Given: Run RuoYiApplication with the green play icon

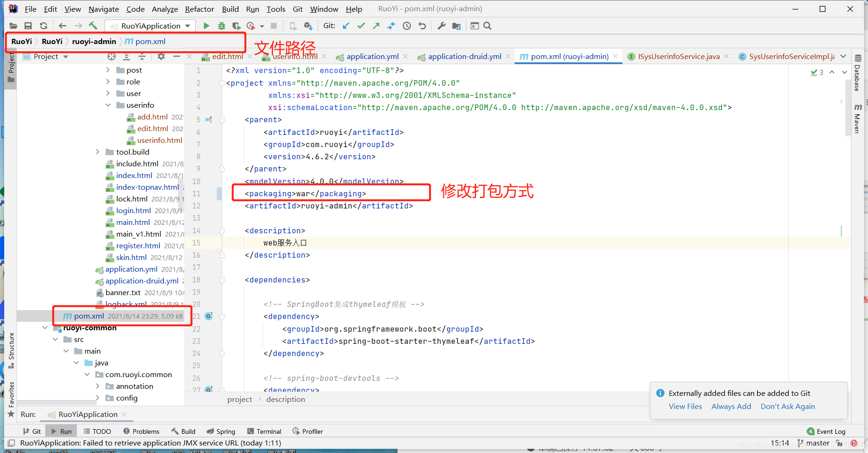Looking at the screenshot, I should (x=206, y=26).
